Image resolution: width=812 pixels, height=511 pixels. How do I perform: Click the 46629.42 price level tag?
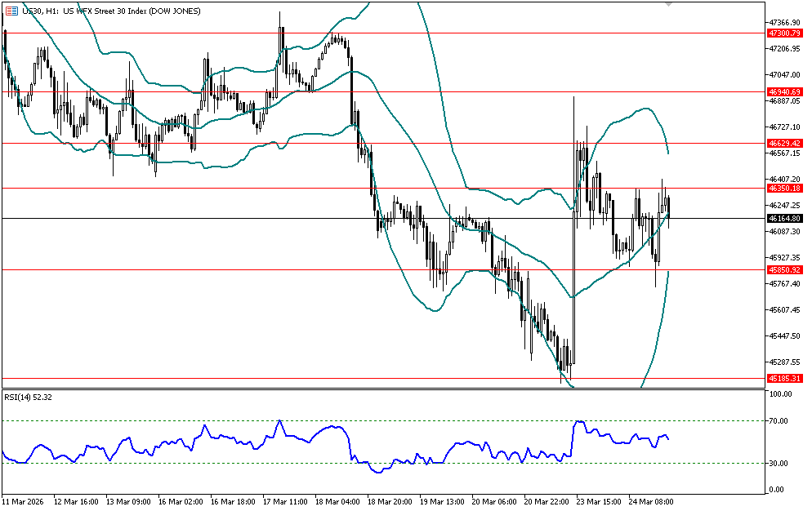(x=783, y=143)
